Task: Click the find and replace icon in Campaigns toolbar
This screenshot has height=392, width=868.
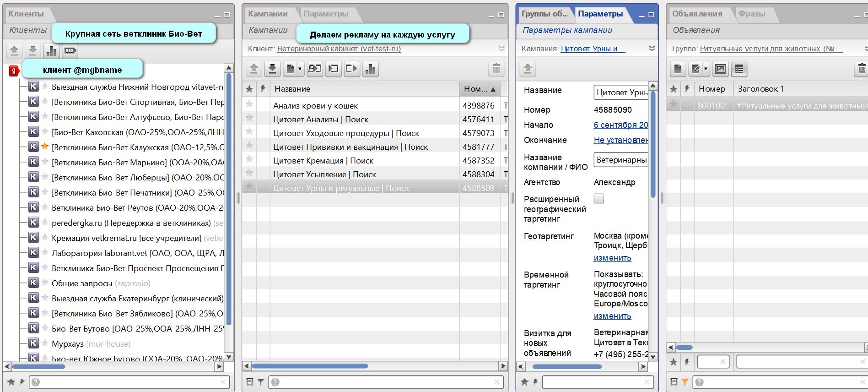Action: [315, 69]
